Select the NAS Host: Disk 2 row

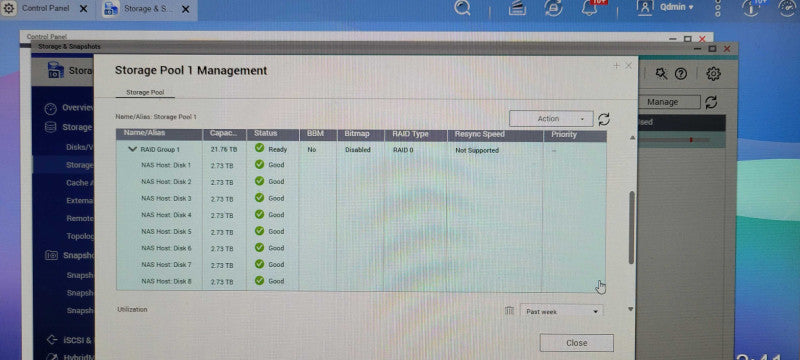(x=361, y=182)
